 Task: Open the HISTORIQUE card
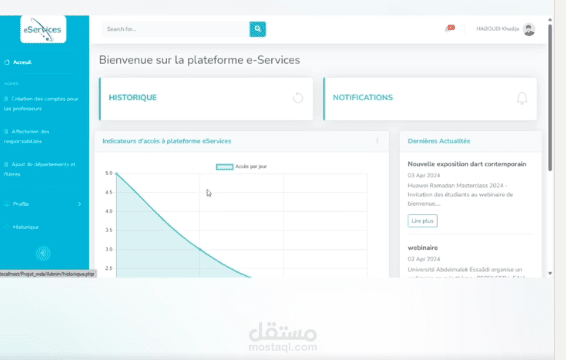coord(206,99)
